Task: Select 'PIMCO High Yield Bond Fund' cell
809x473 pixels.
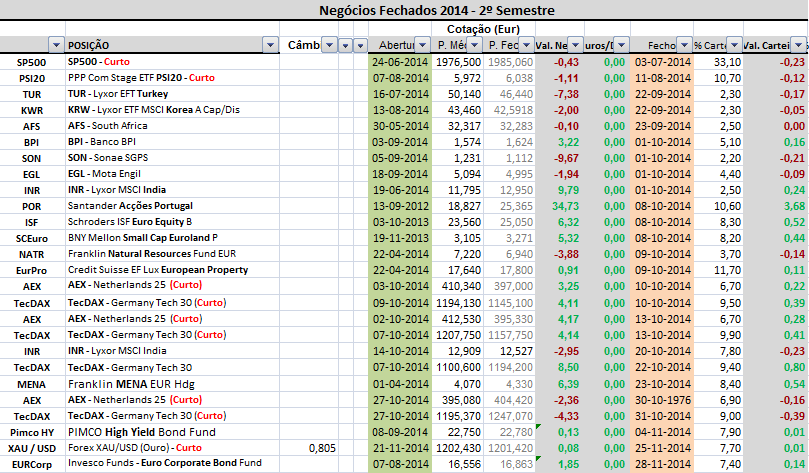Action: (x=172, y=432)
